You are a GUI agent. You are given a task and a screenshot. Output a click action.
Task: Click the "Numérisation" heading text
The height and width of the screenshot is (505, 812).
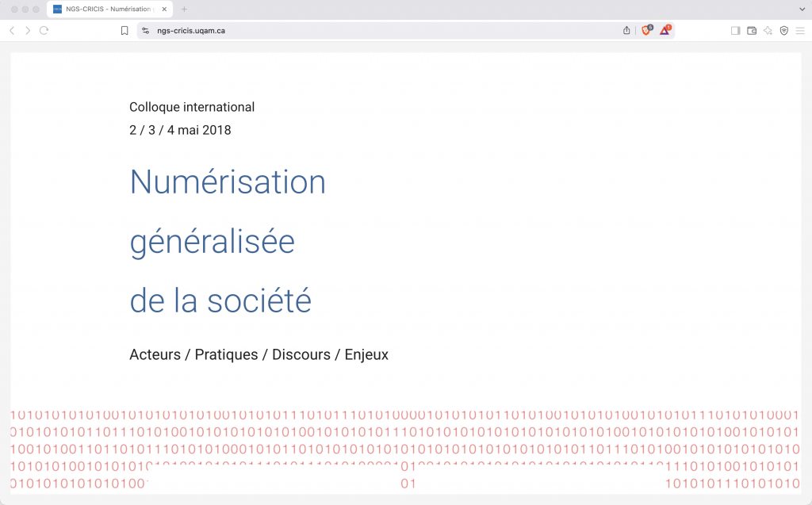(x=228, y=182)
